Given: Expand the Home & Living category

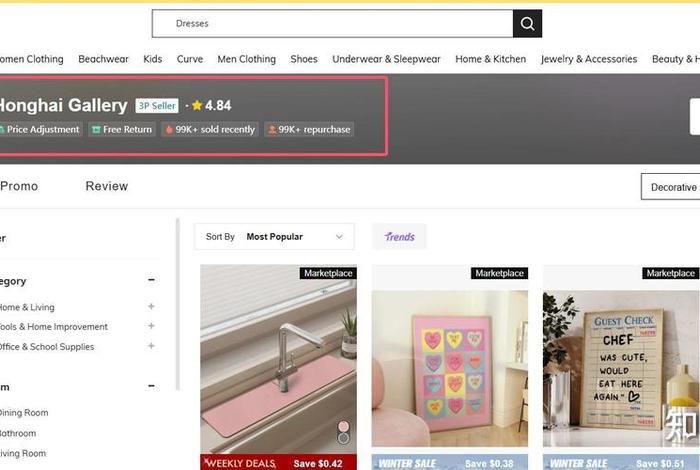Looking at the screenshot, I should [x=151, y=306].
